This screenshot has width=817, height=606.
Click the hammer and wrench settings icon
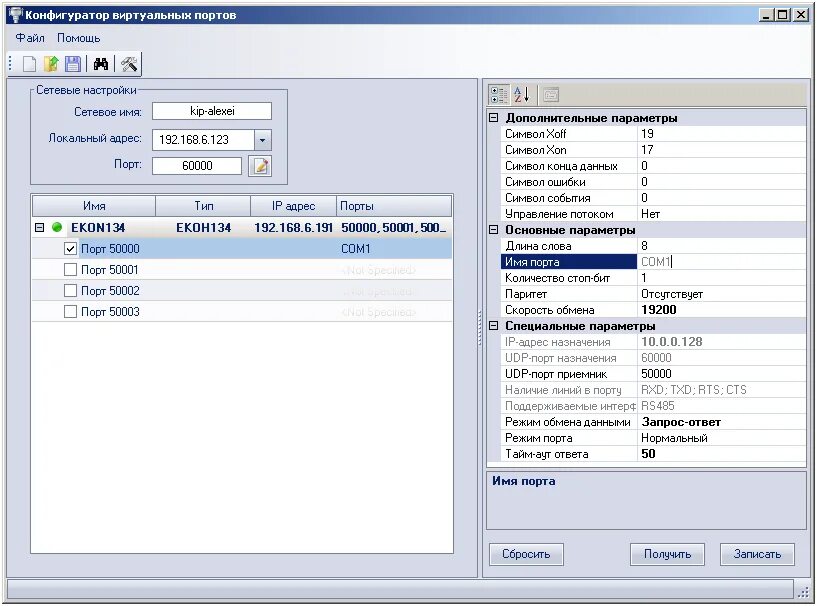pyautogui.click(x=129, y=64)
